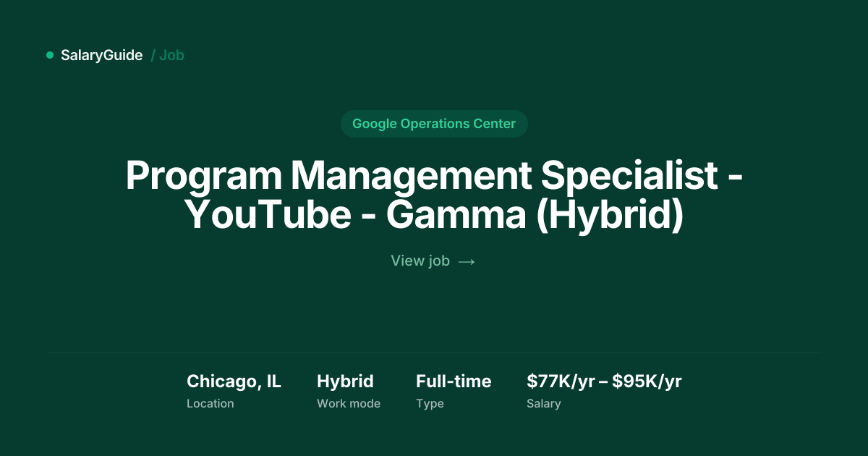
Task: Open the SalaryGuide home link
Action: (x=102, y=55)
